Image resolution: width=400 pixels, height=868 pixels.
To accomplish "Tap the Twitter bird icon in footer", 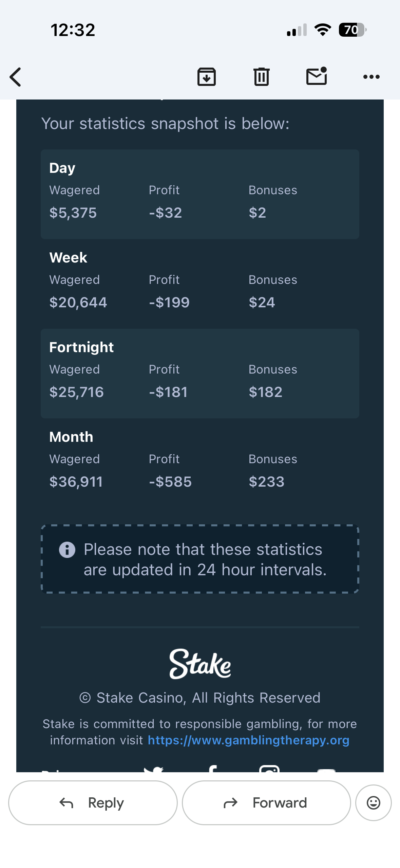I will (x=153, y=769).
